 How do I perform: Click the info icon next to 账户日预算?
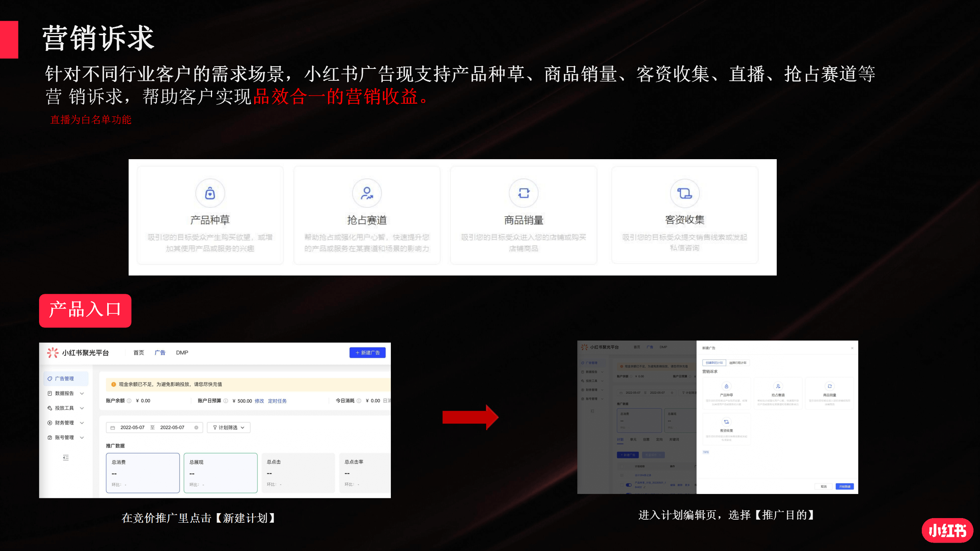click(226, 401)
